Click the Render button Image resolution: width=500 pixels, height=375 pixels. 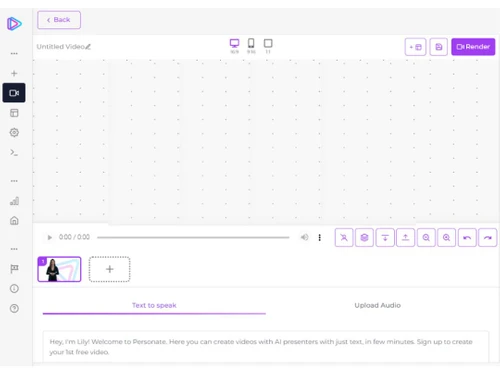click(x=473, y=47)
